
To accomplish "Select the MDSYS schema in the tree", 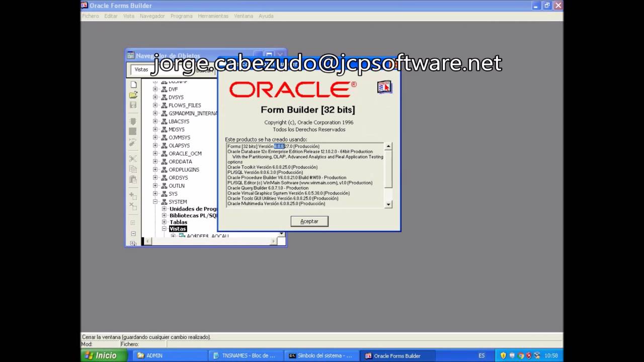I will (177, 129).
